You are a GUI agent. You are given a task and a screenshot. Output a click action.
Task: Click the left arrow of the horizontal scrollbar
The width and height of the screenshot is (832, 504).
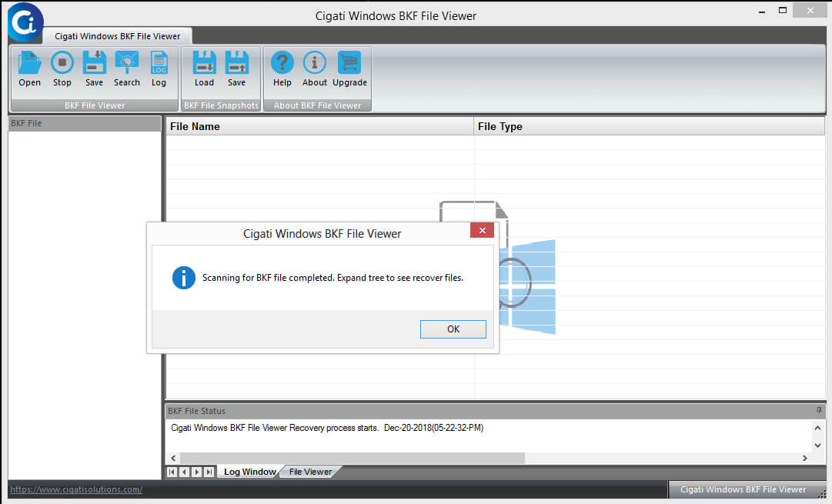click(173, 458)
